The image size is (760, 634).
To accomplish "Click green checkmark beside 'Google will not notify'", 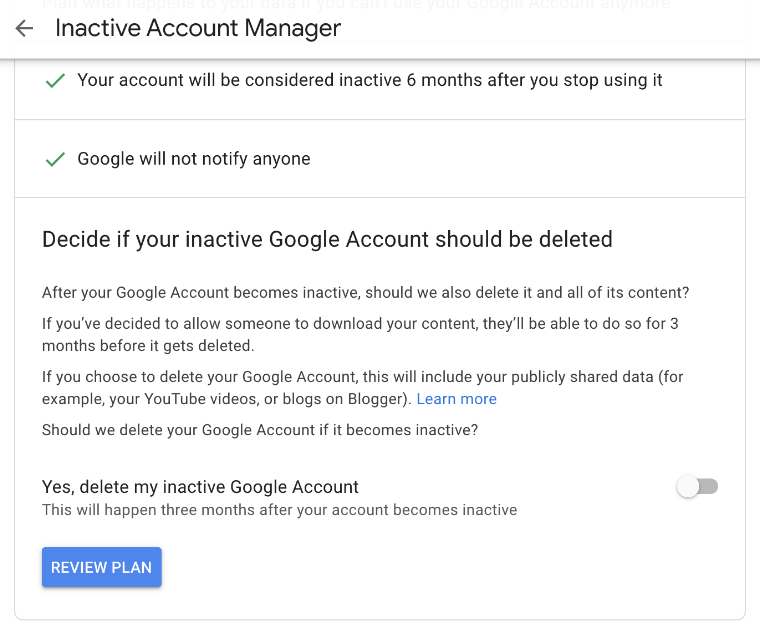I will click(55, 159).
